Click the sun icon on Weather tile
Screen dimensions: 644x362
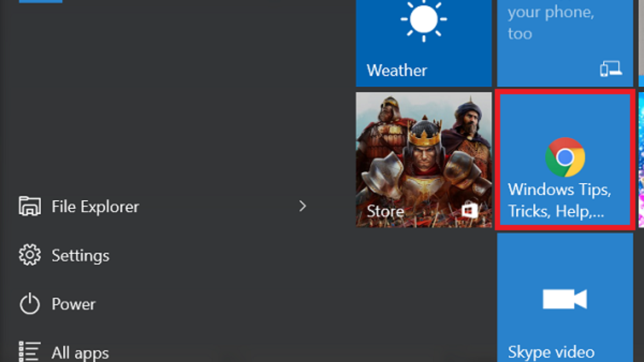(x=423, y=20)
